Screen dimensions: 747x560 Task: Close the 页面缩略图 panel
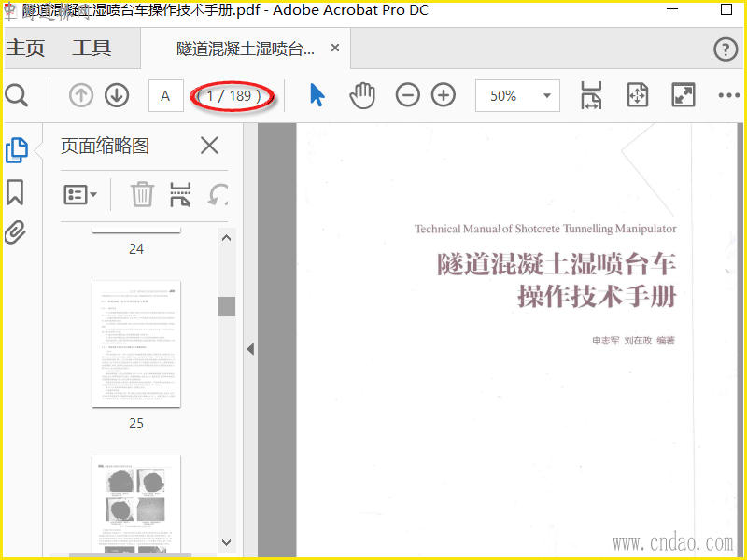209,146
